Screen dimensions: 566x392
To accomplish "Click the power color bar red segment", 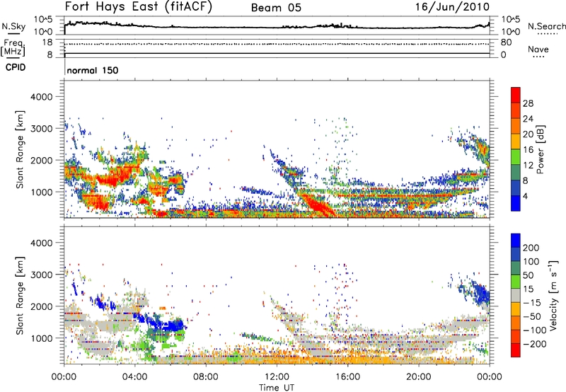I will click(516, 95).
